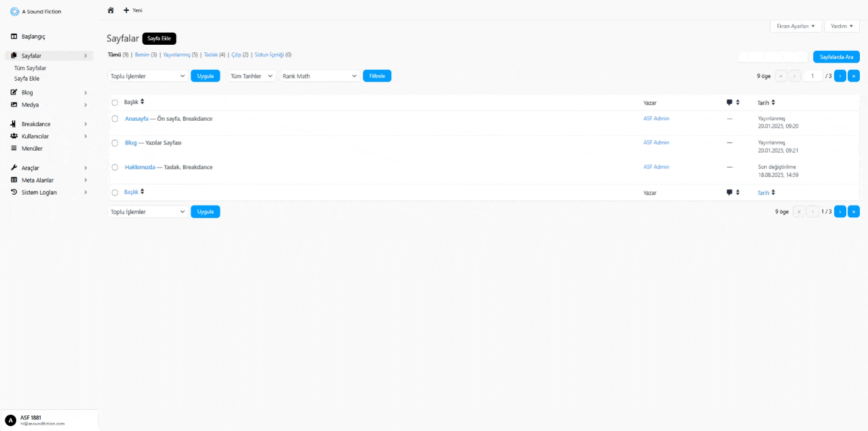Click the page search input field
The width and height of the screenshot is (868, 431).
[x=773, y=57]
